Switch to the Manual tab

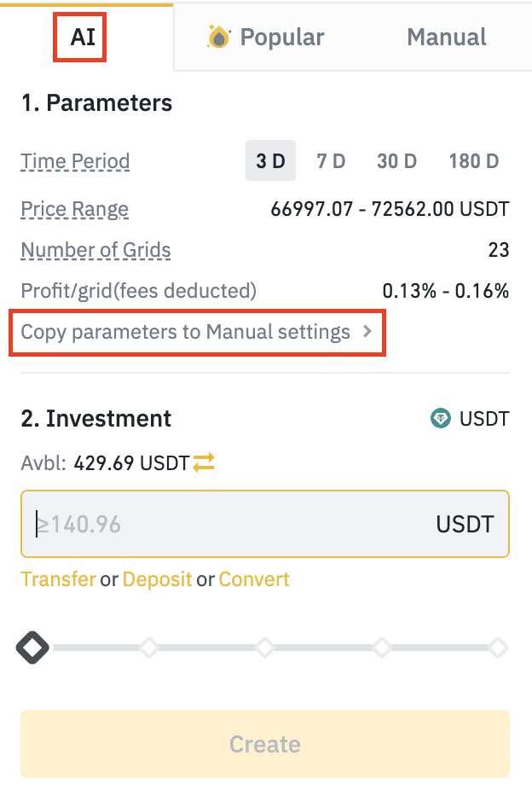[x=447, y=38]
